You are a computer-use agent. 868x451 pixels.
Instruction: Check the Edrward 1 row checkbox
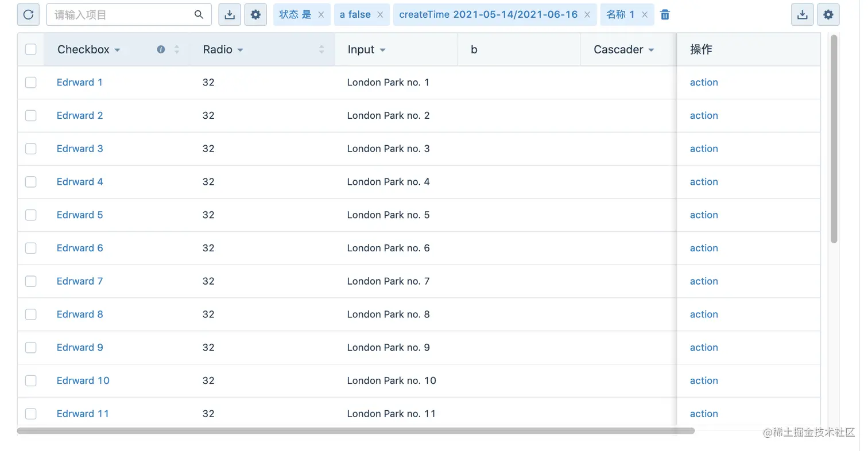(31, 83)
